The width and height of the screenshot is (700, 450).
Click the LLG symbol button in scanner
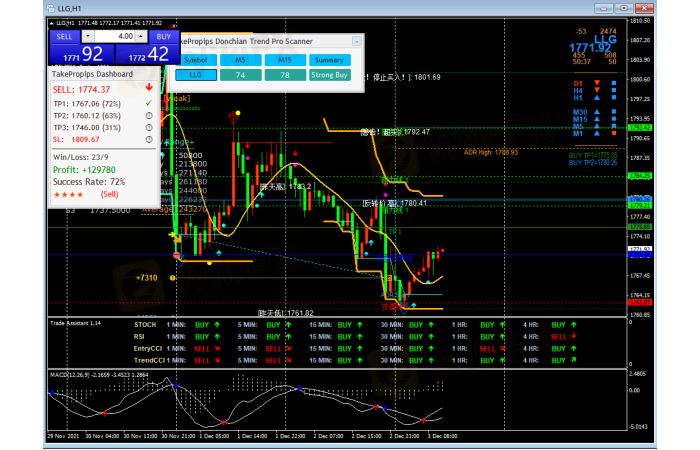196,74
